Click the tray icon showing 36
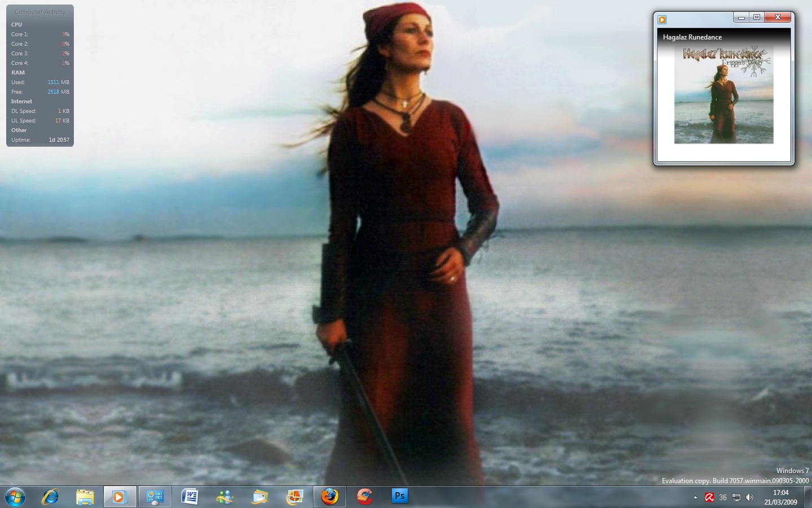812x508 pixels. 723,497
